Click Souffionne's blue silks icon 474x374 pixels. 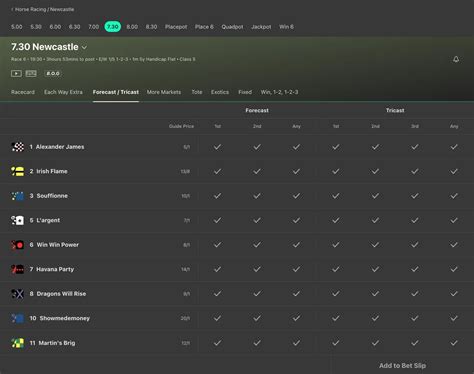pyautogui.click(x=18, y=196)
